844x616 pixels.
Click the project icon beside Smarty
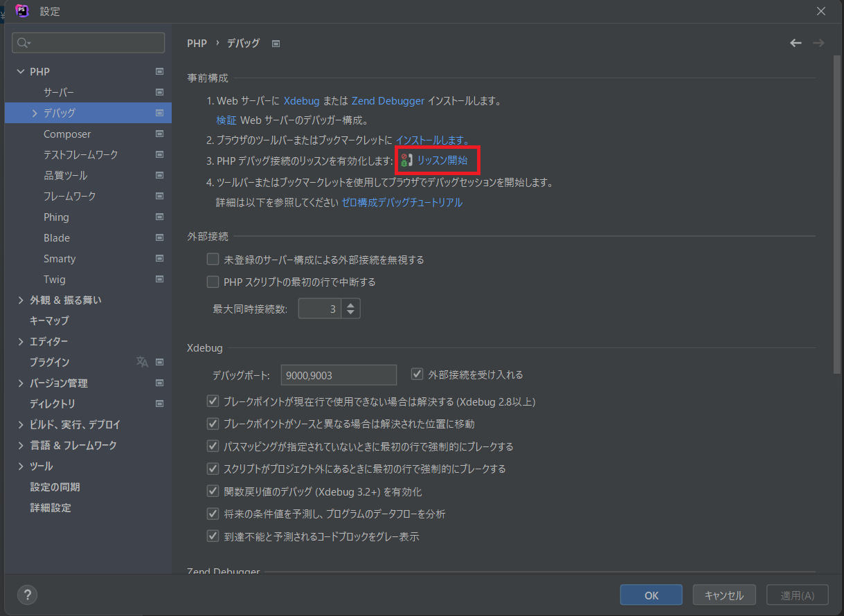[x=159, y=258]
